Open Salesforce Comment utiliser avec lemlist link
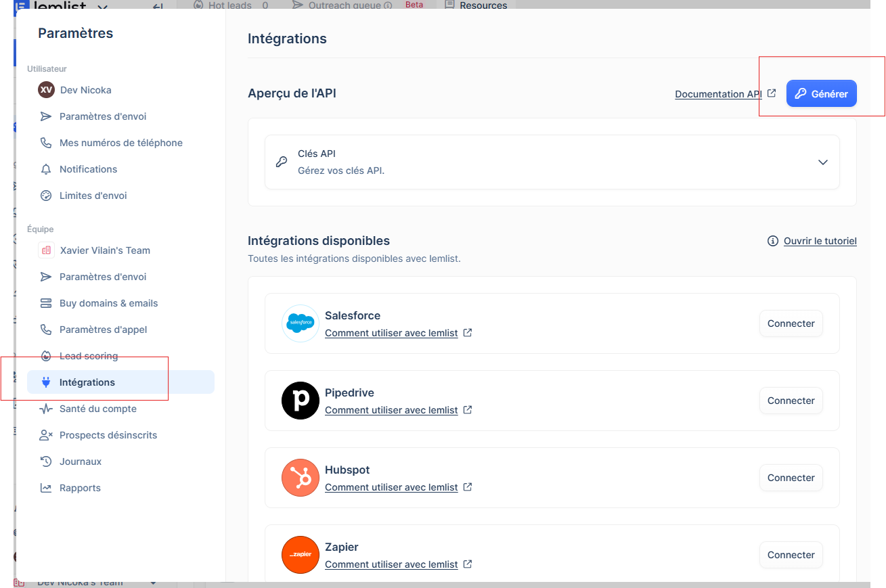This screenshot has height=588, width=886. click(x=391, y=333)
